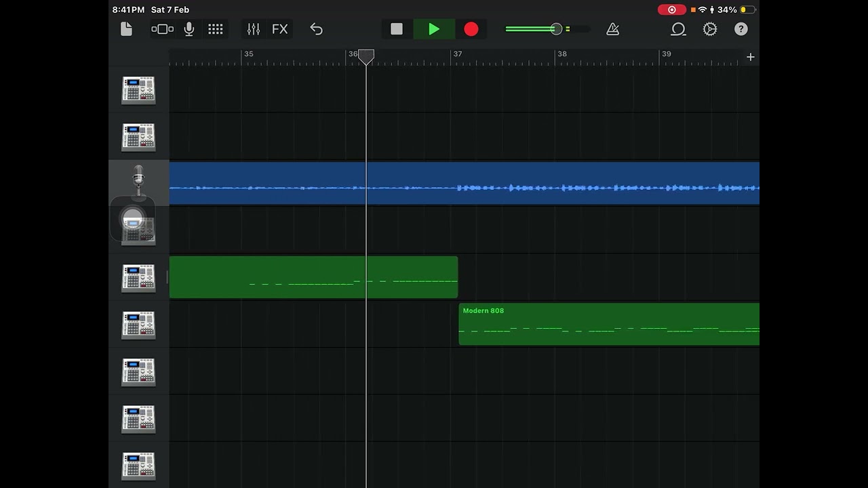
Task: Select the second drum machine track header
Action: pyautogui.click(x=138, y=137)
